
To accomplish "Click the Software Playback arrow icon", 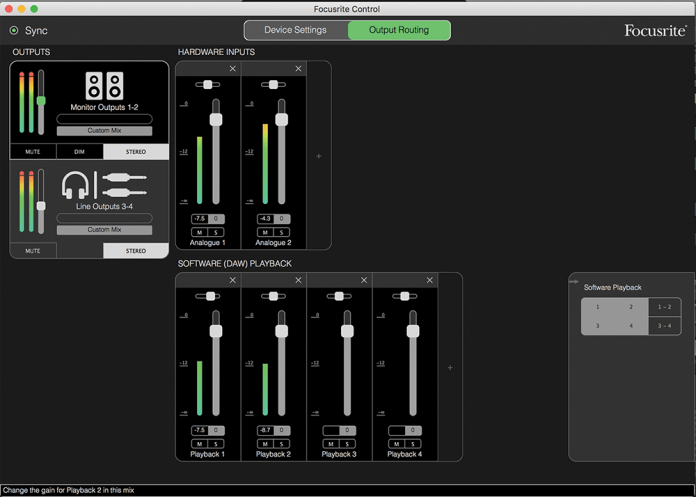I will [x=574, y=282].
